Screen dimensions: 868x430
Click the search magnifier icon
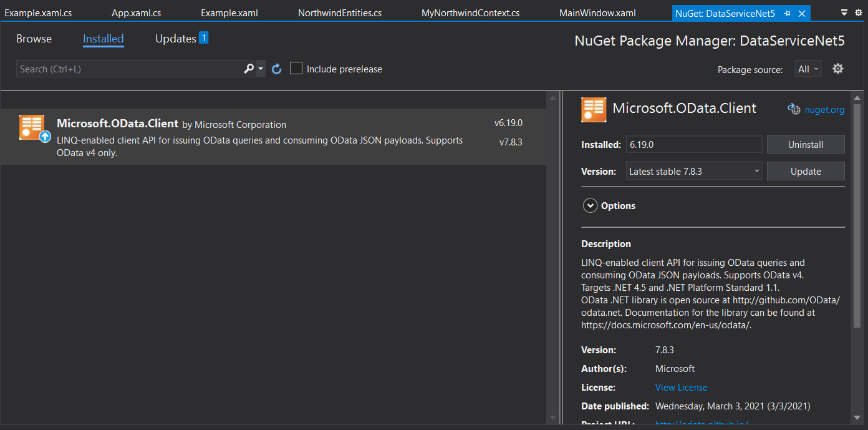pyautogui.click(x=249, y=69)
